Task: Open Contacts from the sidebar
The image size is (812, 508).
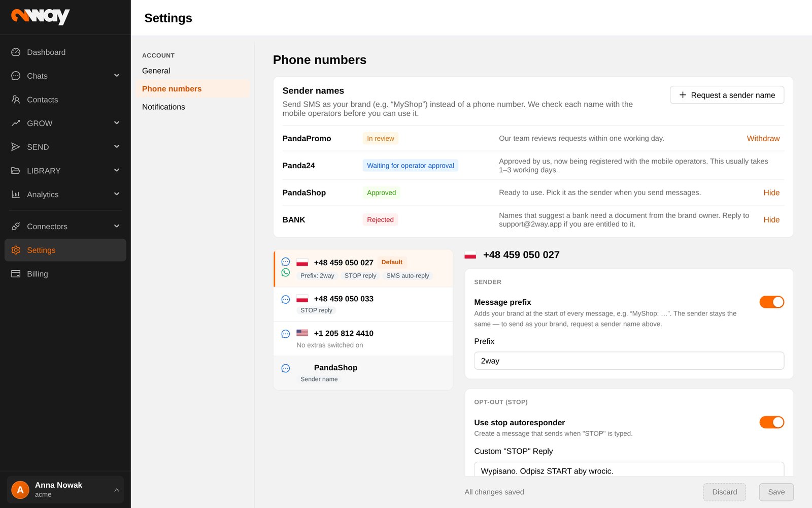Action: (65, 100)
